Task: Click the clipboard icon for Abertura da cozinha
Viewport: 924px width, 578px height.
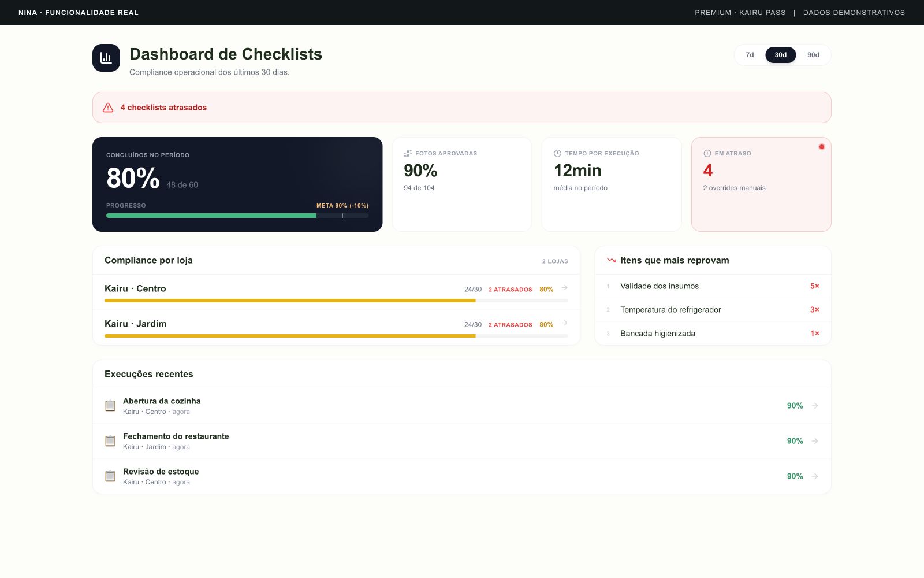Action: pos(110,406)
